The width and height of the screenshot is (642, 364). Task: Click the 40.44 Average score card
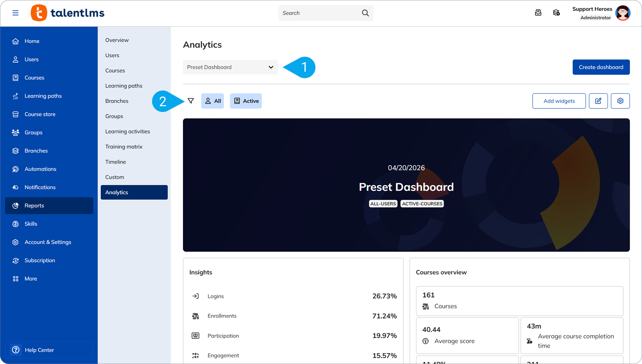coord(467,336)
